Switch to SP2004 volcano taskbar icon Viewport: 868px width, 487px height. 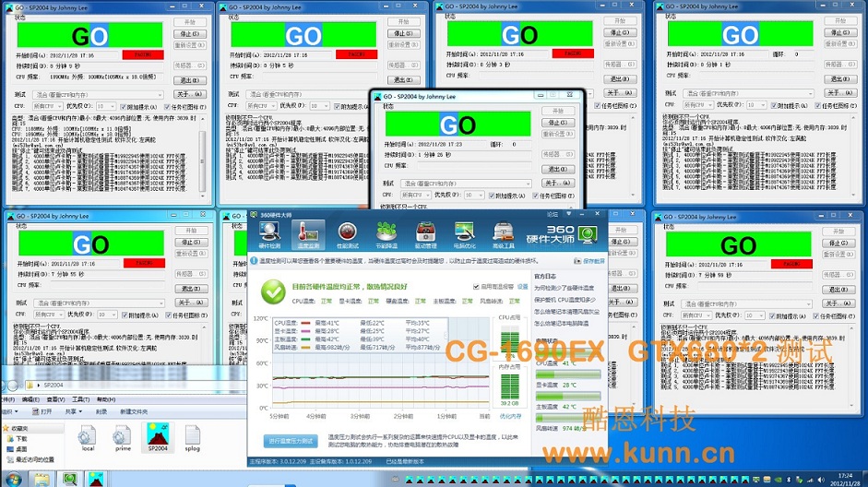click(96, 480)
